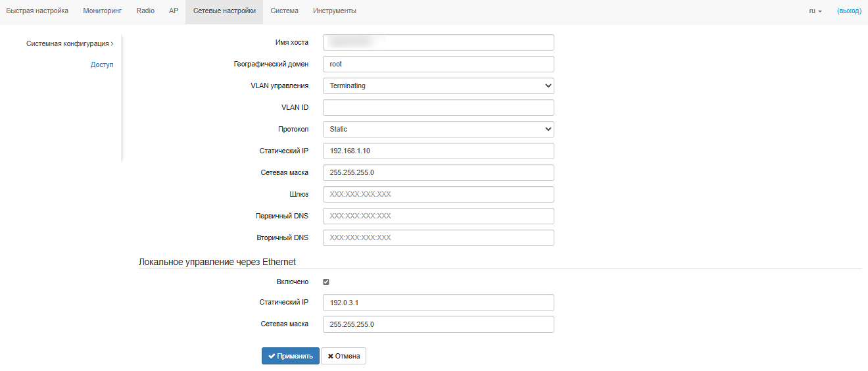
Task: Go to the Radio tab
Action: click(x=145, y=11)
